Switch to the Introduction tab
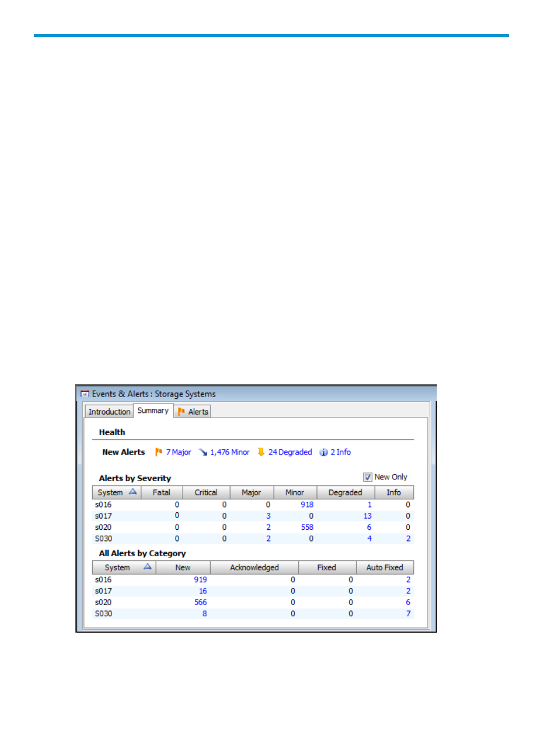The height and width of the screenshot is (746, 560). pos(109,412)
